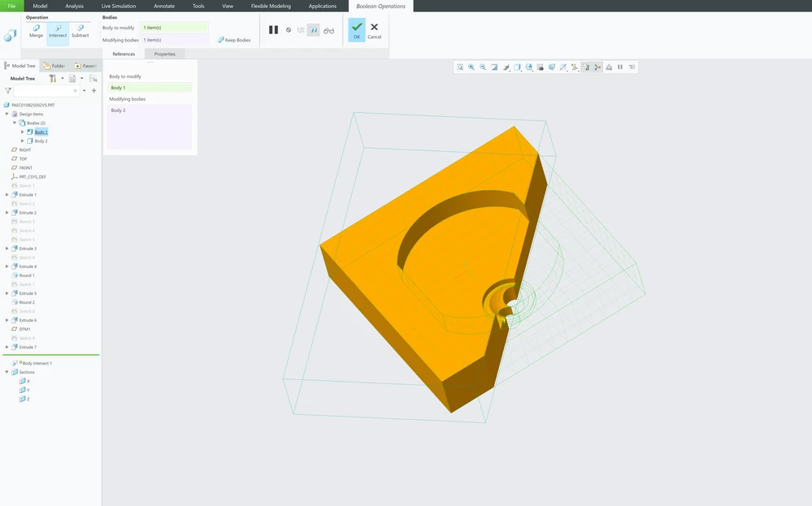Screen dimensions: 812x506
Task: Select Body 2 in Modifying bodies list
Action: pyautogui.click(x=118, y=110)
